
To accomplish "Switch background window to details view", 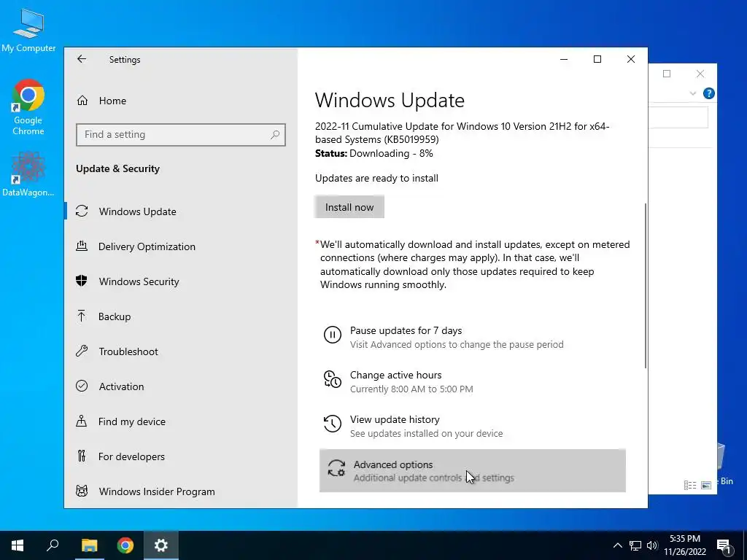I will (x=690, y=485).
